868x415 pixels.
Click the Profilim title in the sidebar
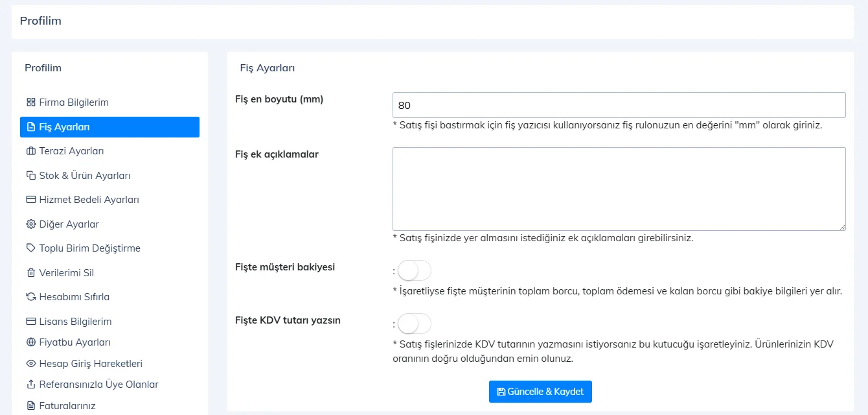coord(43,67)
